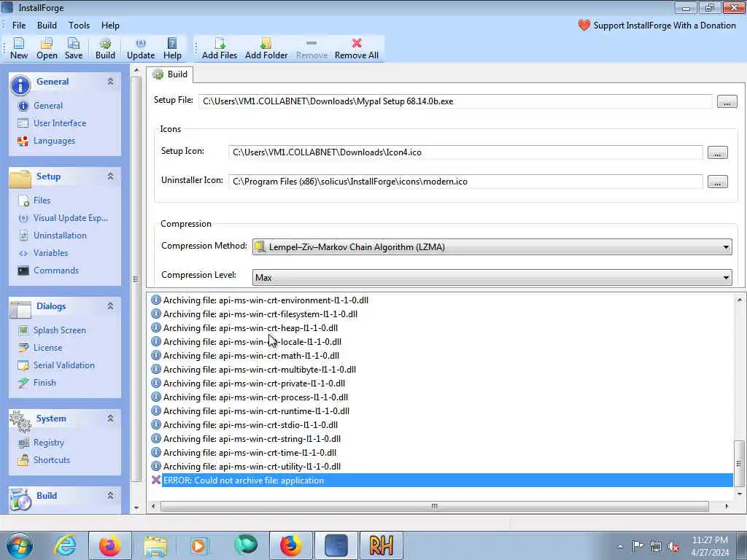Open Resource Hacker (RH) taskbar icon
This screenshot has width=747, height=560.
(381, 545)
